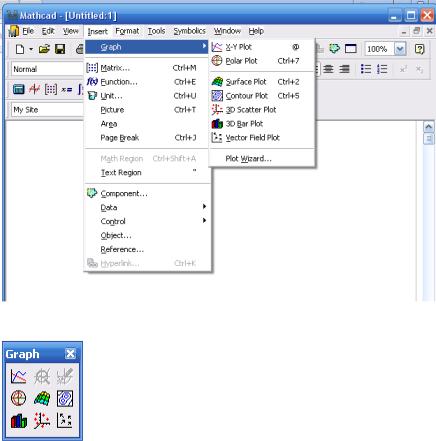This screenshot has height=441, width=436.
Task: Click the align right formatting icon
Action: click(344, 69)
